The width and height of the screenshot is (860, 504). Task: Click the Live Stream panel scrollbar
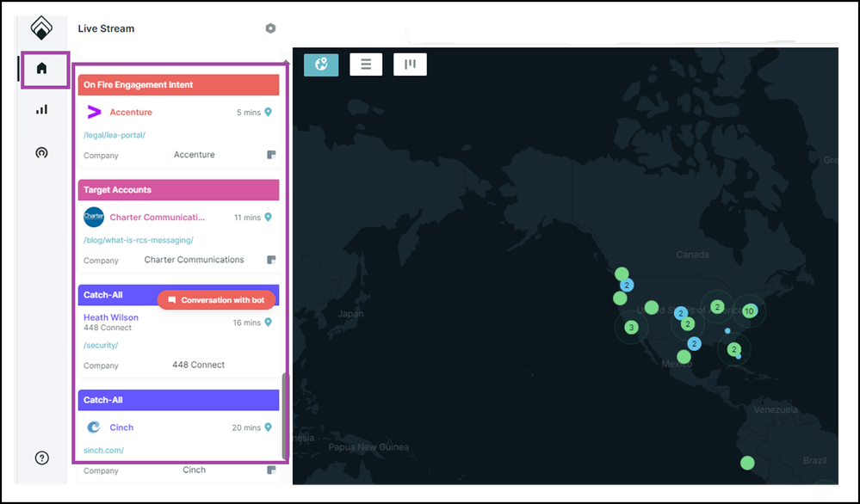284,416
